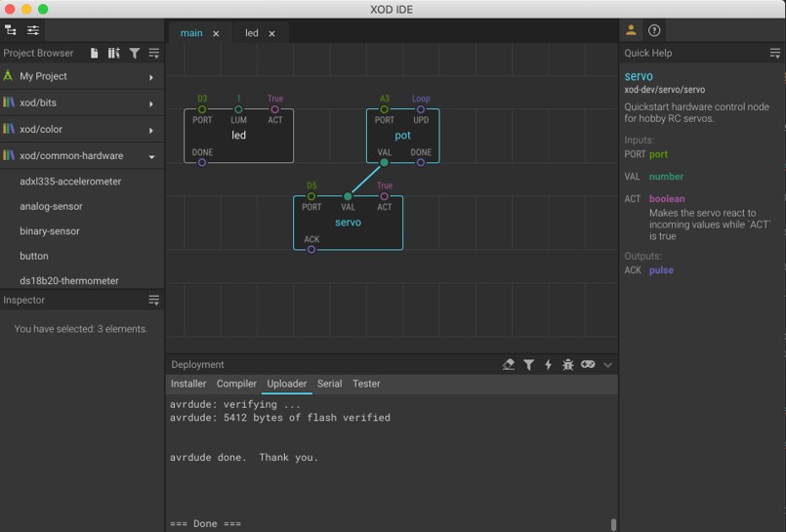Image resolution: width=786 pixels, height=532 pixels.
Task: Simulate with the gamepad icon
Action: [x=588, y=364]
